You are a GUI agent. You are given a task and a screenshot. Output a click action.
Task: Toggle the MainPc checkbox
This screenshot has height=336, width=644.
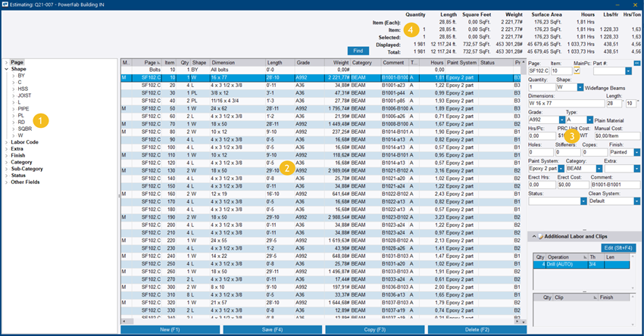577,70
